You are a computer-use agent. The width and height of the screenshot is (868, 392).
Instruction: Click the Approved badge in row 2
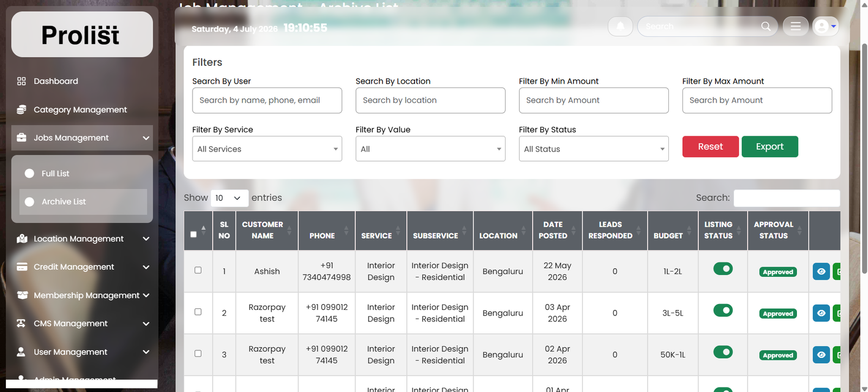point(778,314)
